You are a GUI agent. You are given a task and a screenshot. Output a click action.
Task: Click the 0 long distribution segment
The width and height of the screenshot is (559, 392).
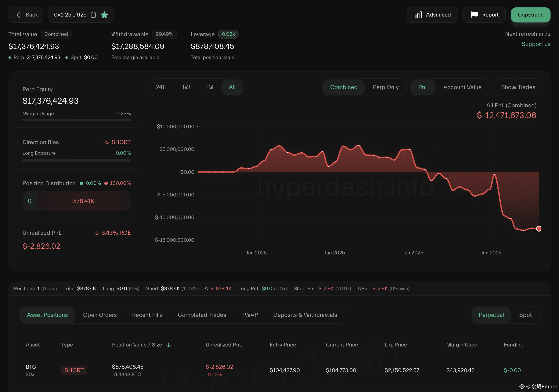(x=29, y=201)
